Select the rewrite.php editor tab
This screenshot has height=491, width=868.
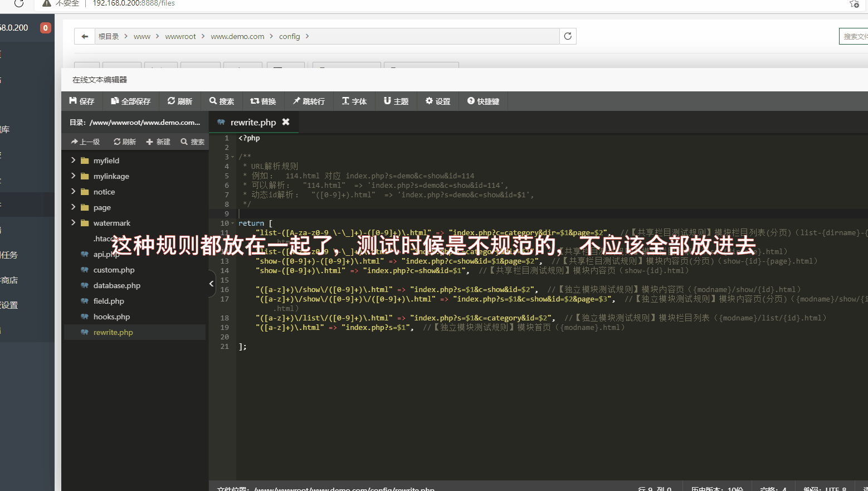pos(253,122)
